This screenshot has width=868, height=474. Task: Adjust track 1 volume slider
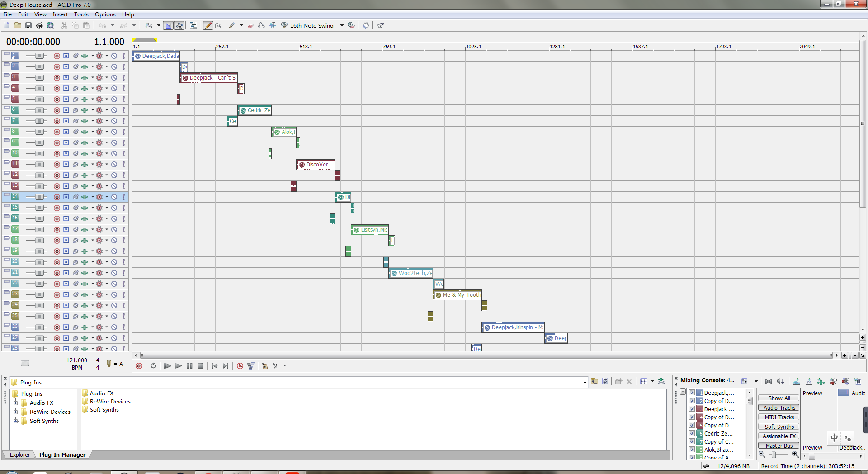(39, 56)
